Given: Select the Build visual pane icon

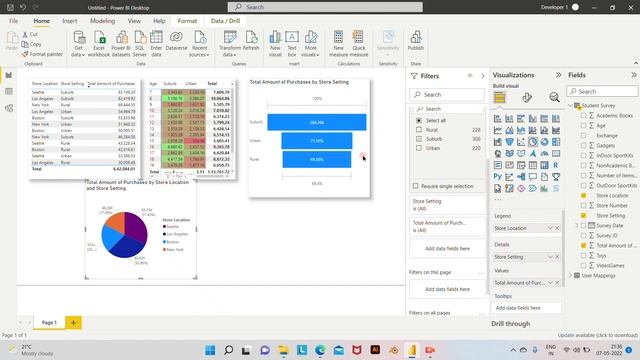Looking at the screenshot, I should click(499, 98).
